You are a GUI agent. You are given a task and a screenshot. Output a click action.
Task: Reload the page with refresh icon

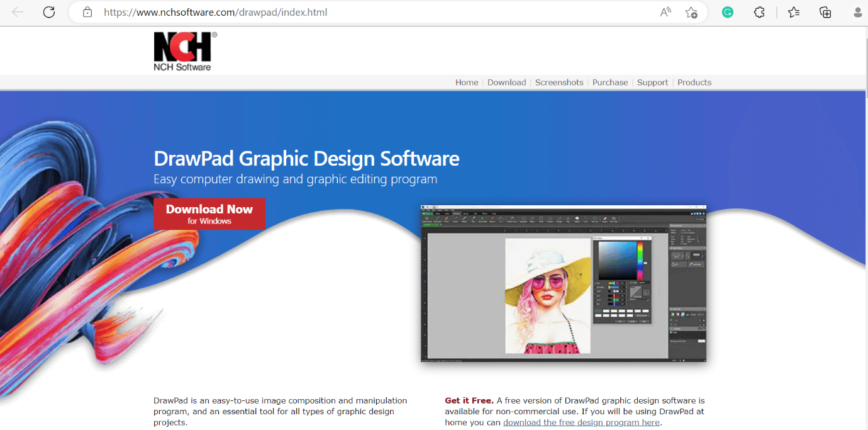49,12
